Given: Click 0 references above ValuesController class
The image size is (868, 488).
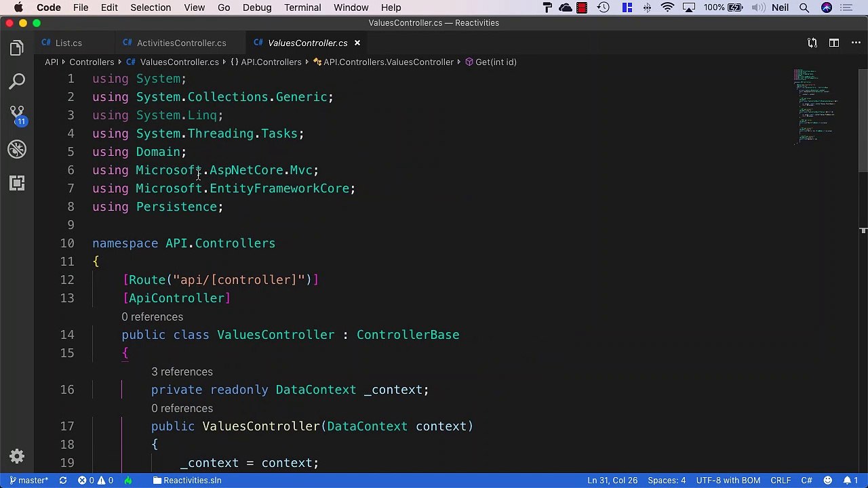Looking at the screenshot, I should click(x=152, y=317).
